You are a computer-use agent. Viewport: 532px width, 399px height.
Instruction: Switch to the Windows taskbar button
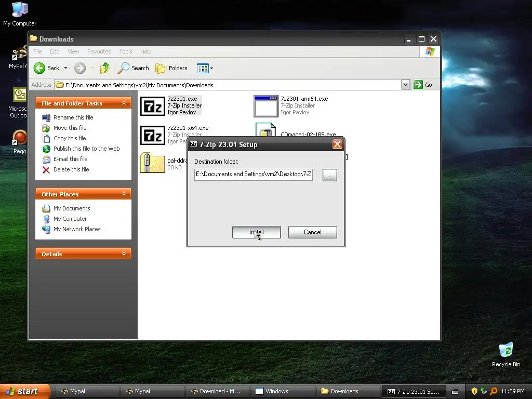click(x=282, y=391)
